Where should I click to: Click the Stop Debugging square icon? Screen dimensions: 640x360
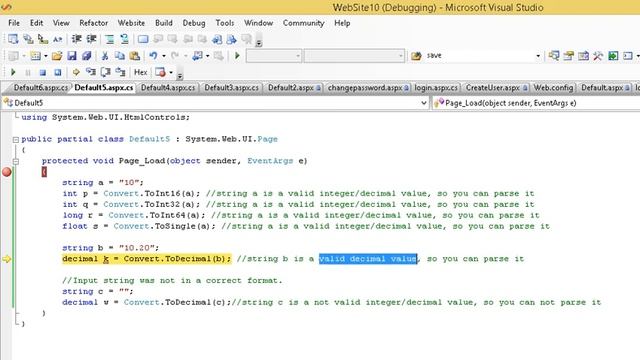(42, 73)
